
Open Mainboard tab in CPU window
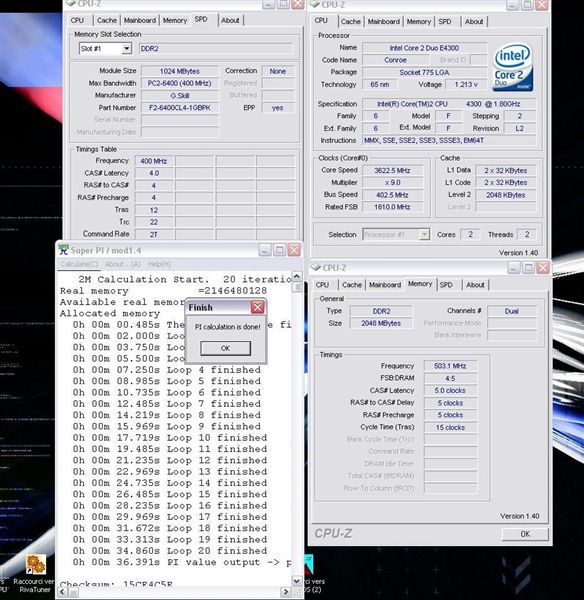383,21
